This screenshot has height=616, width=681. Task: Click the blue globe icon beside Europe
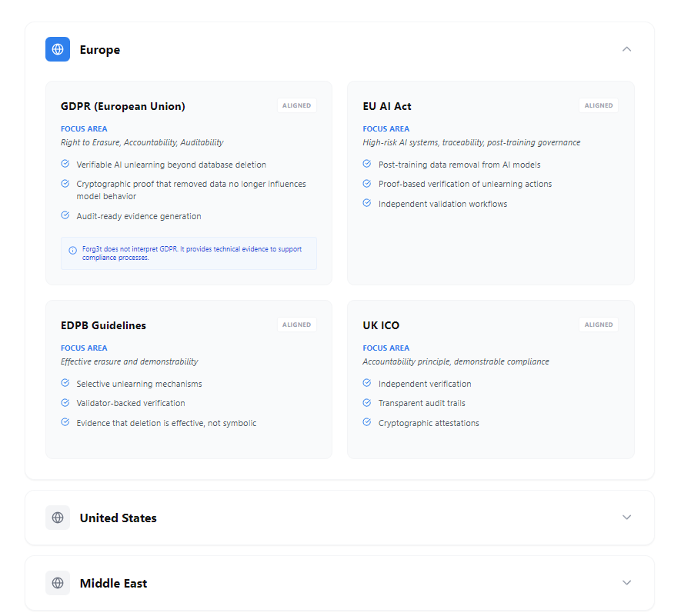(x=58, y=48)
